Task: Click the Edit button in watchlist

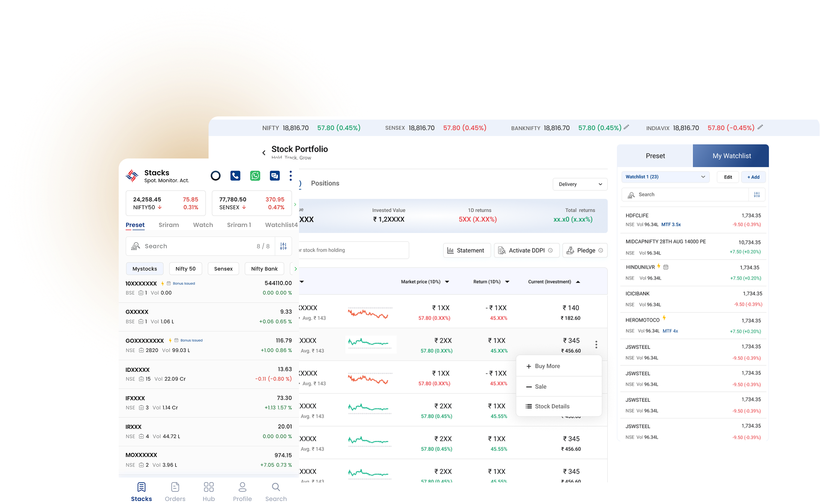Action: tap(728, 177)
